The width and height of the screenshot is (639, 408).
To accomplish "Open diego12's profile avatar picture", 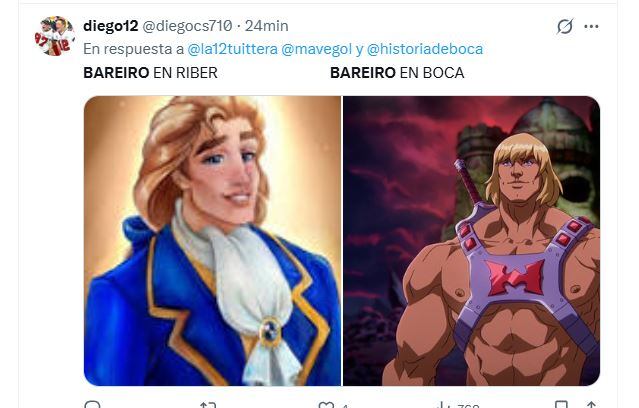I will coord(54,36).
